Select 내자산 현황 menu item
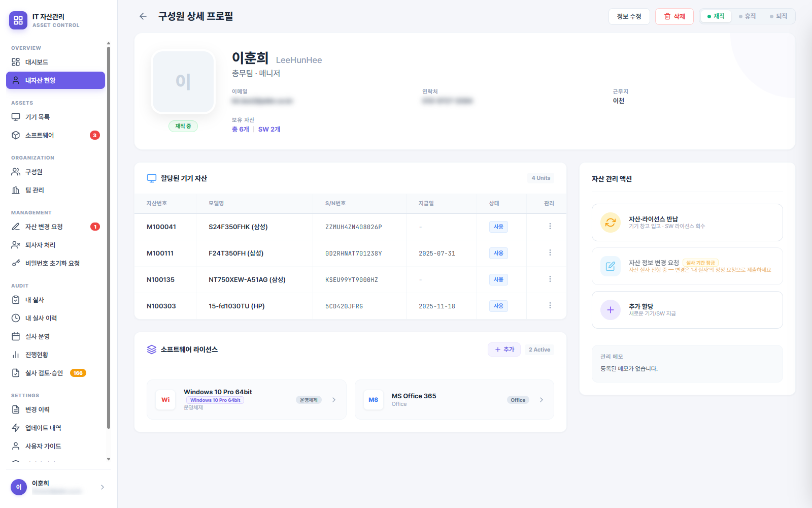The image size is (812, 508). click(x=55, y=80)
